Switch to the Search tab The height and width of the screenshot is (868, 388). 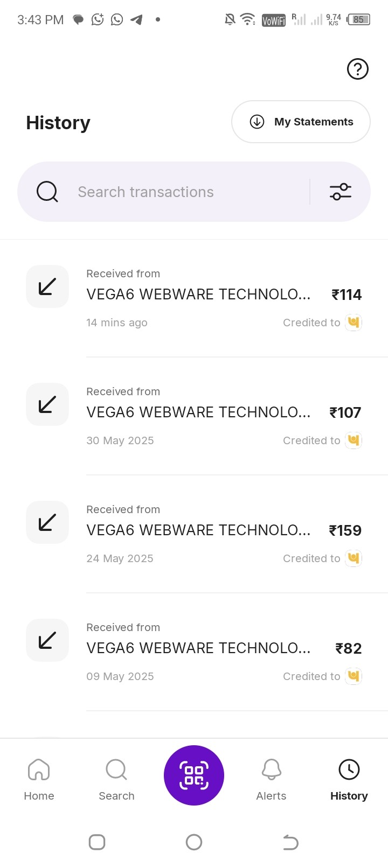coord(116,780)
